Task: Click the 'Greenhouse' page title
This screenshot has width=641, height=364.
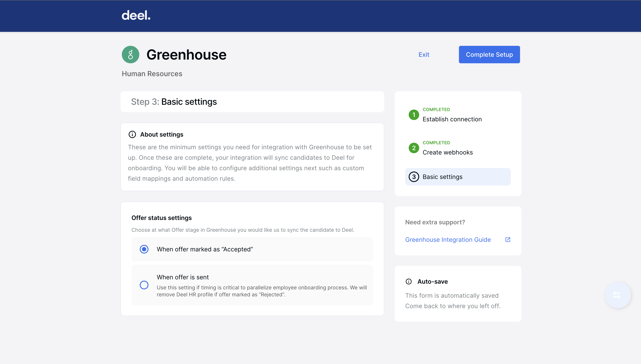Action: pyautogui.click(x=186, y=55)
